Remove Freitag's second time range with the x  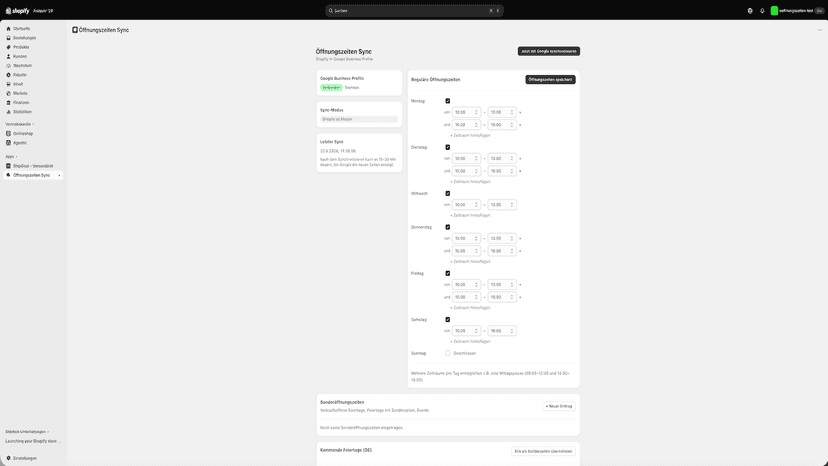[520, 297]
